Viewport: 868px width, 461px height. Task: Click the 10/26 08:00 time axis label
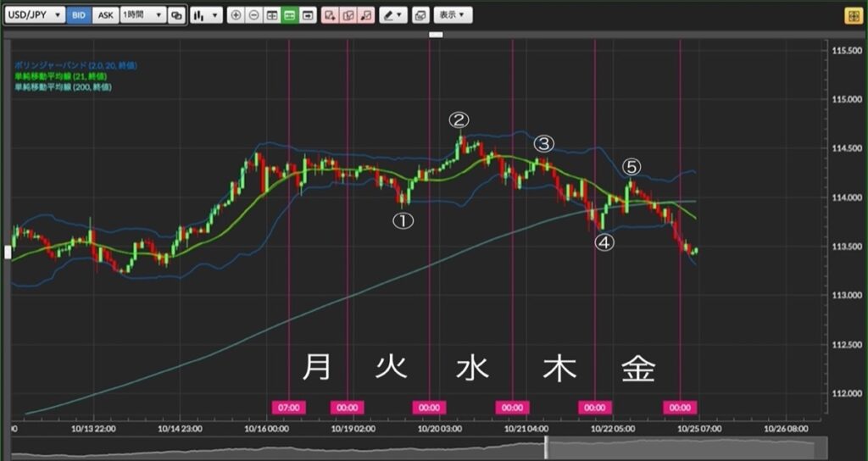(786, 428)
